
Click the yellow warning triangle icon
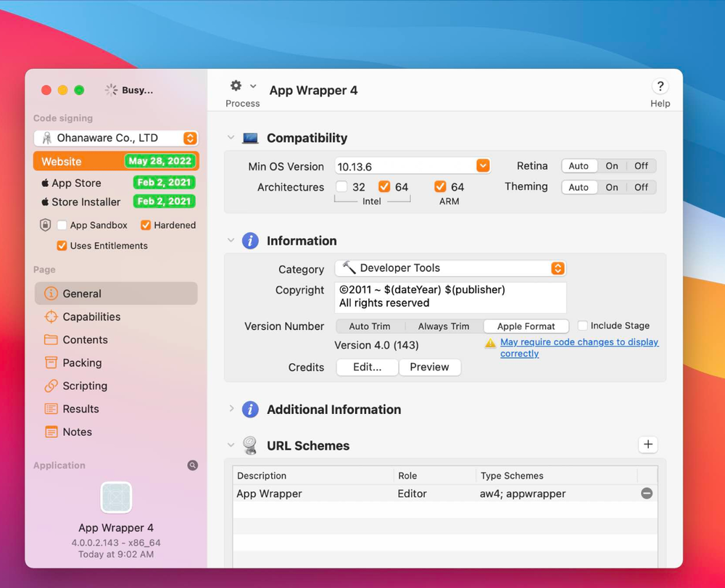[x=490, y=343]
